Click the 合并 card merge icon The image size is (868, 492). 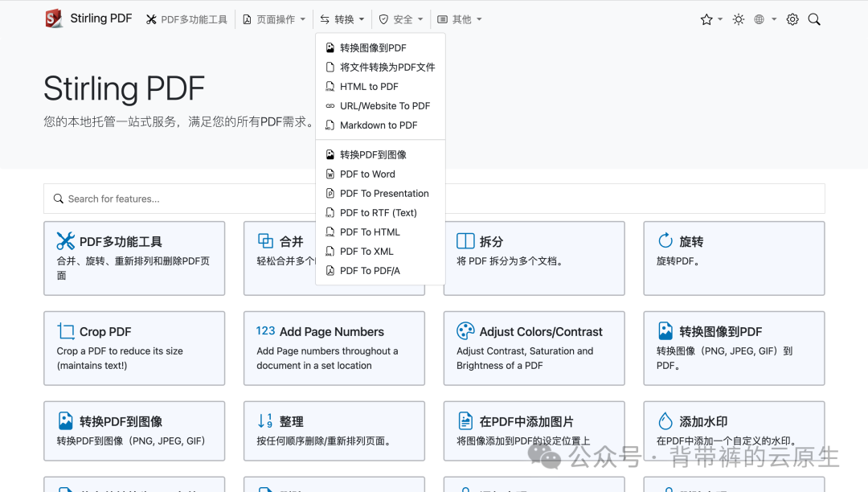coord(266,240)
